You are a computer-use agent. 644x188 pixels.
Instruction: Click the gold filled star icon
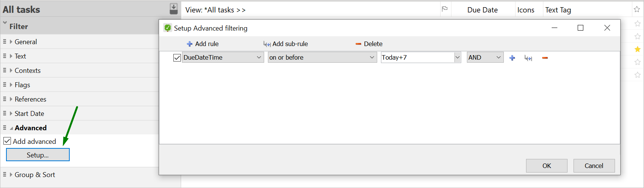[x=637, y=49]
